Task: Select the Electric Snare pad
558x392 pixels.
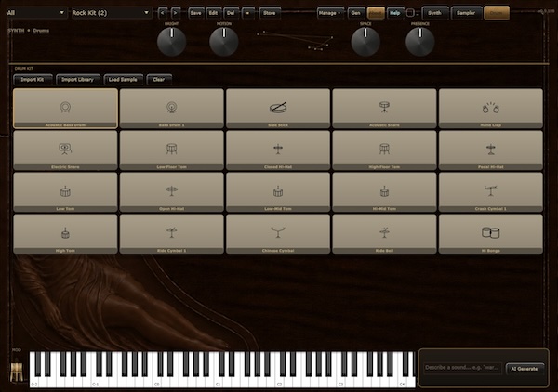Action: point(65,150)
